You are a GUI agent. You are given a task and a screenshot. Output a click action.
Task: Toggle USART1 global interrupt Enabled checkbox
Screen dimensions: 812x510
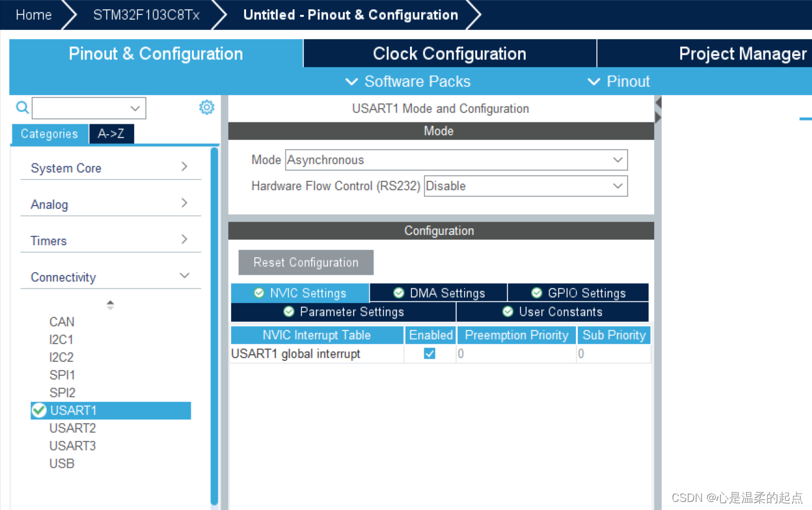tap(429, 353)
